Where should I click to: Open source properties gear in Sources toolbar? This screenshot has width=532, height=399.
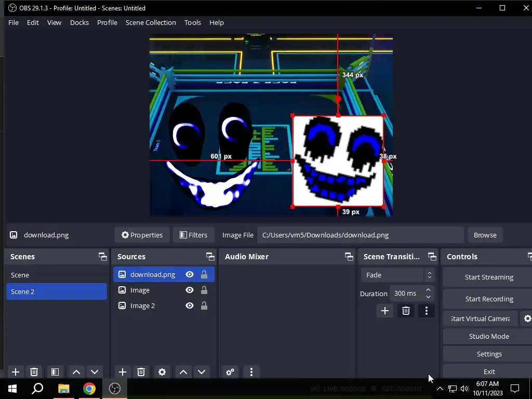(162, 372)
